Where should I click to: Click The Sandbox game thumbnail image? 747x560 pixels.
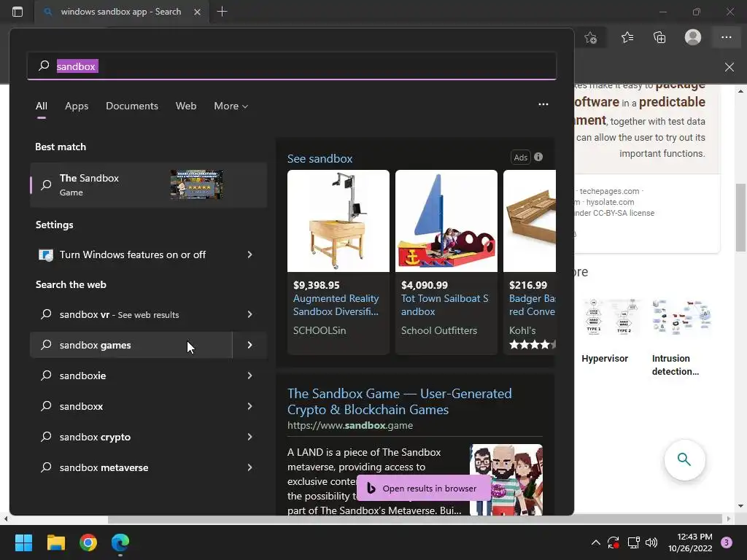pyautogui.click(x=197, y=184)
